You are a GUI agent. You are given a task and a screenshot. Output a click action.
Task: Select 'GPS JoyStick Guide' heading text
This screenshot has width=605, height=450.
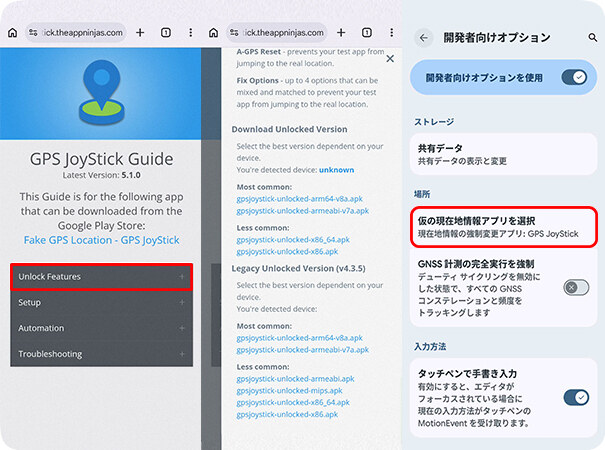[x=101, y=159]
